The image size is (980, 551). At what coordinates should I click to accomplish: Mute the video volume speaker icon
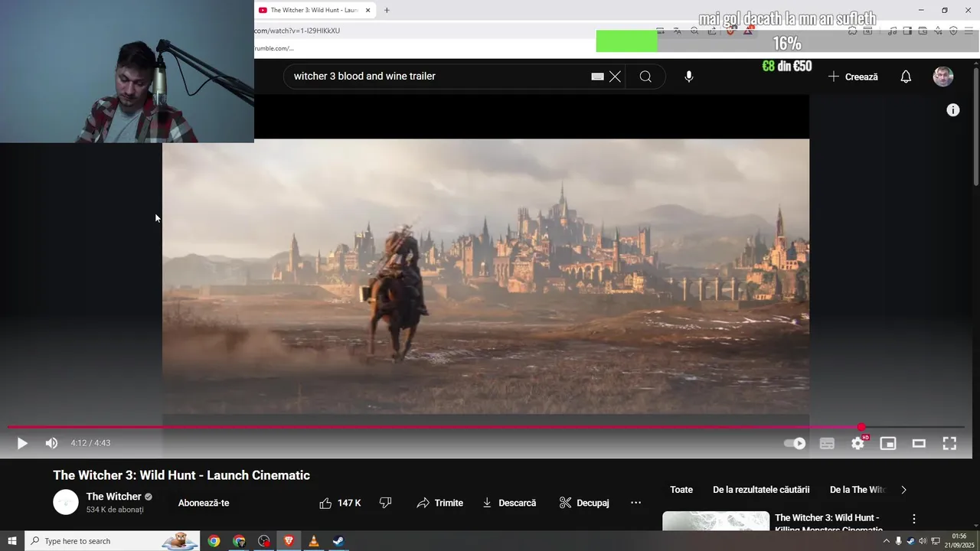tap(51, 443)
